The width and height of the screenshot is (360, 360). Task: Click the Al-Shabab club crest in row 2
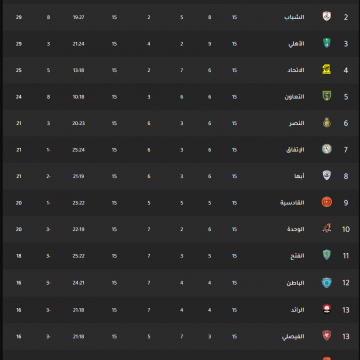coord(327,16)
